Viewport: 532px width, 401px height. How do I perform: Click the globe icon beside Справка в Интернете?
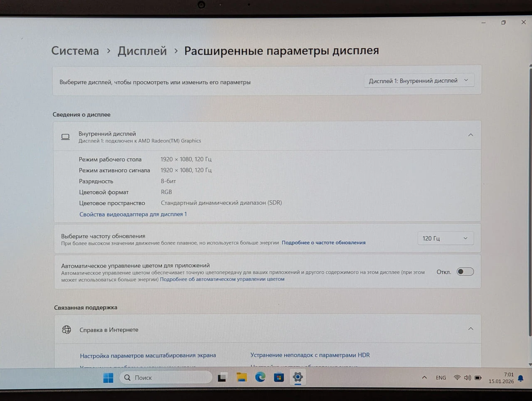(x=66, y=330)
